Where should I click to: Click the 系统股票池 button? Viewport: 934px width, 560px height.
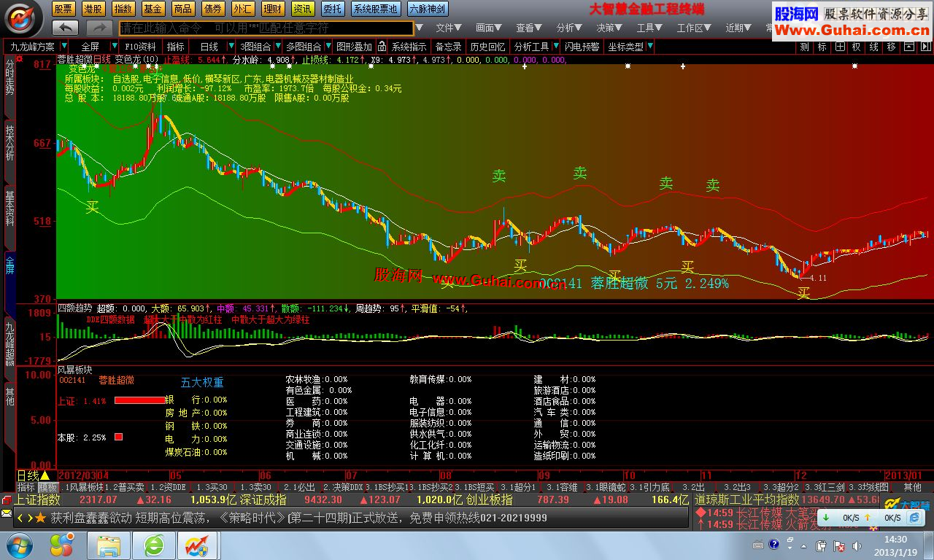[x=376, y=9]
